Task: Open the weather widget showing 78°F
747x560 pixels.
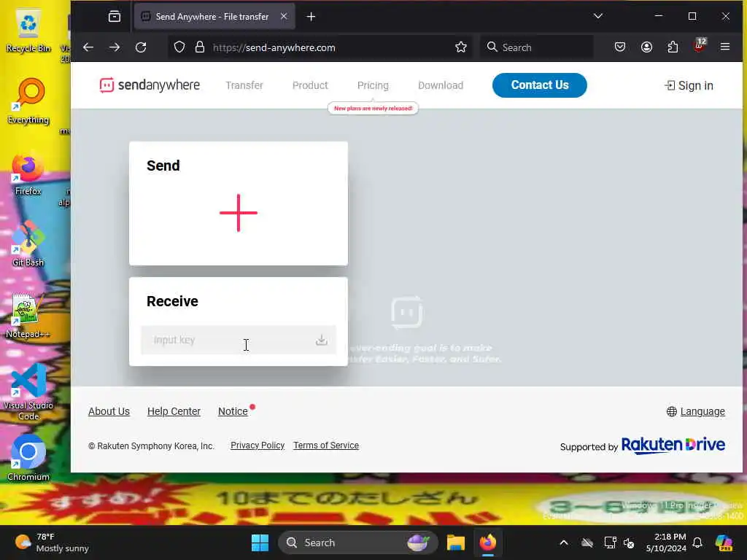Action: pos(53,542)
